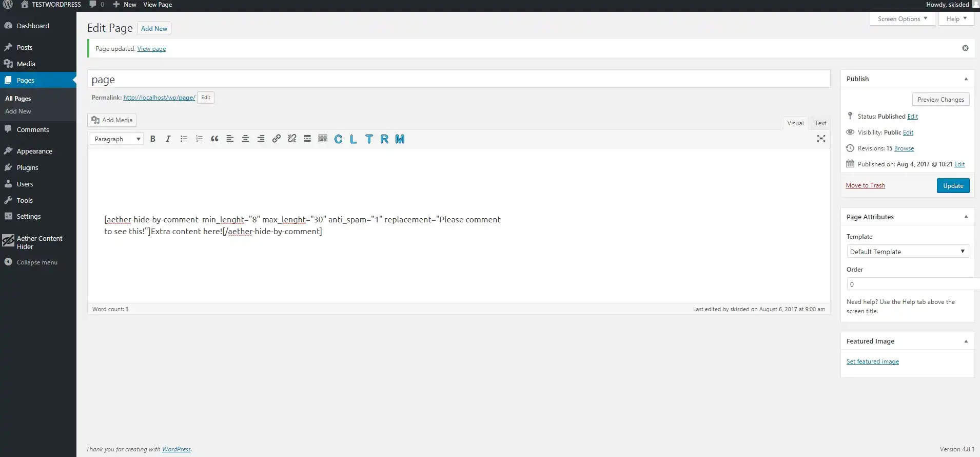The width and height of the screenshot is (980, 457).
Task: Click the Preview Changes button
Action: point(940,100)
